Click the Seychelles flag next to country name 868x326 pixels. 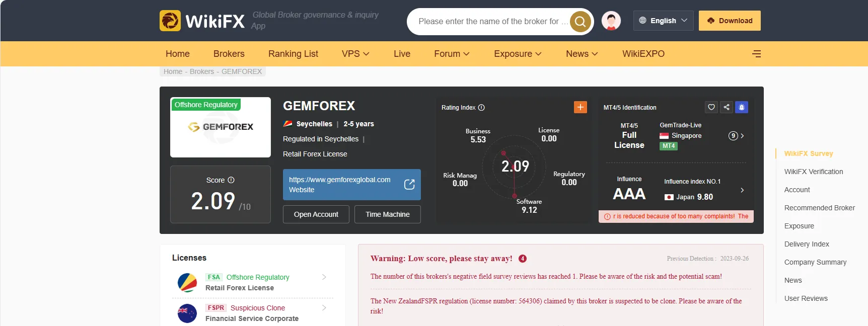[288, 124]
